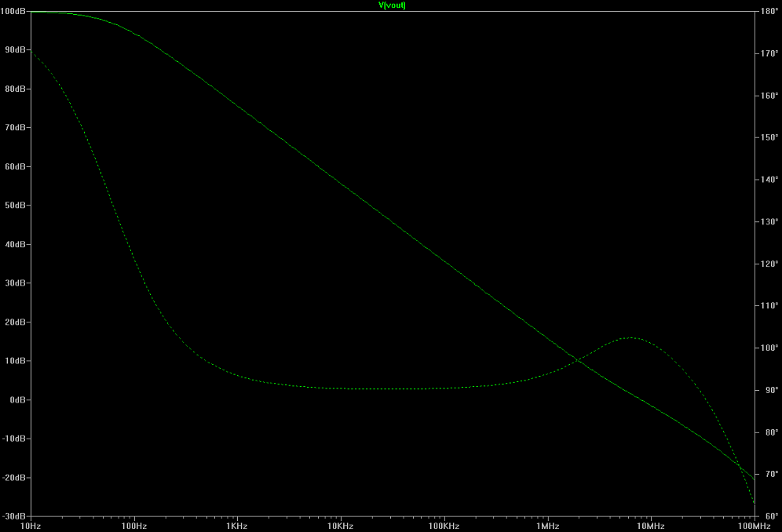Click the 120° phase axis label

(x=769, y=264)
